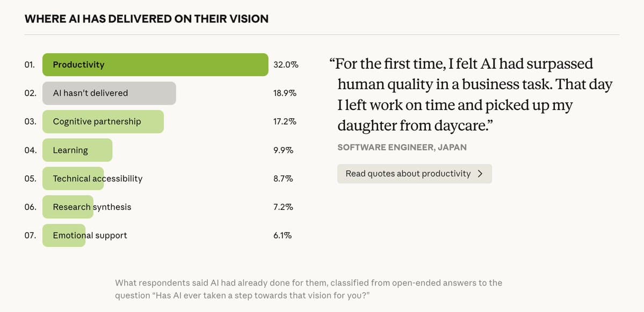Image resolution: width=644 pixels, height=312 pixels.
Task: Click Read quotes about productivity
Action: 414,173
